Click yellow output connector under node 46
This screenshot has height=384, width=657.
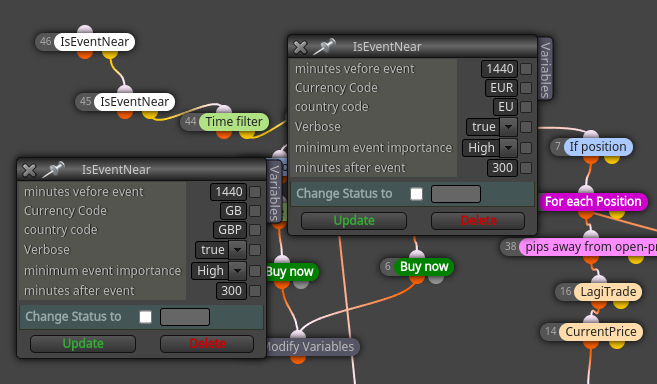110,54
